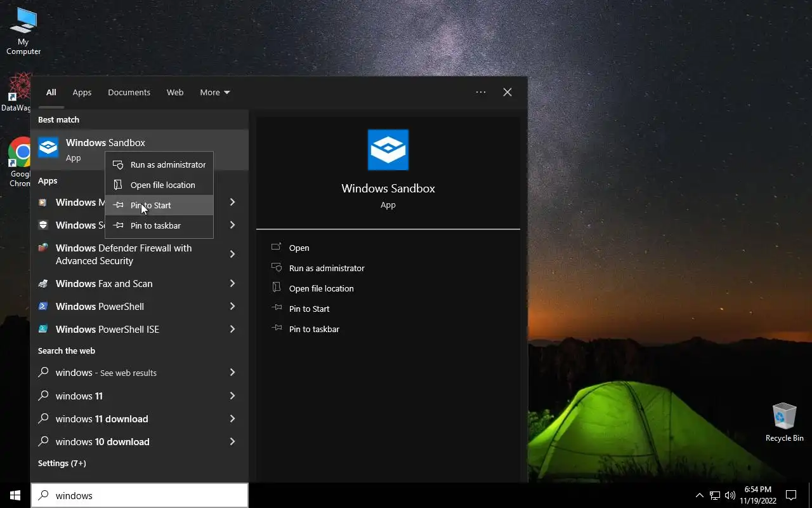Choose Run as administrator in context menu
812x508 pixels.
(x=159, y=164)
